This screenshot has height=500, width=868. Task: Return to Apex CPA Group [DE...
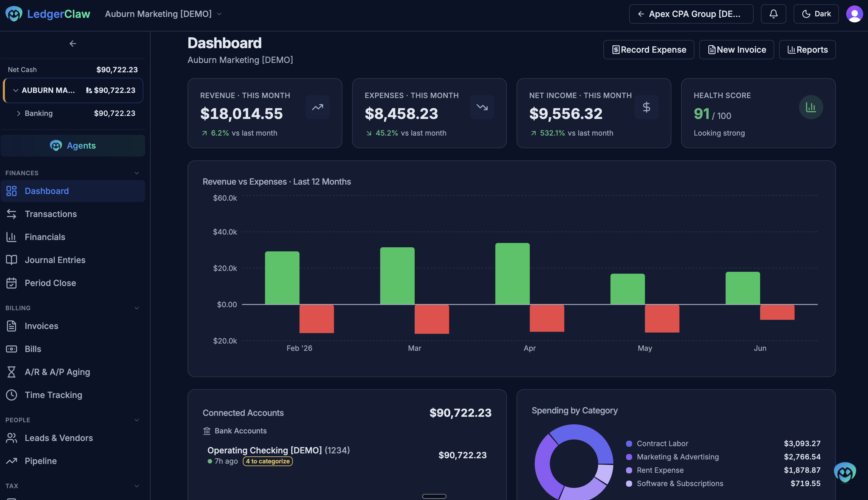tap(691, 14)
